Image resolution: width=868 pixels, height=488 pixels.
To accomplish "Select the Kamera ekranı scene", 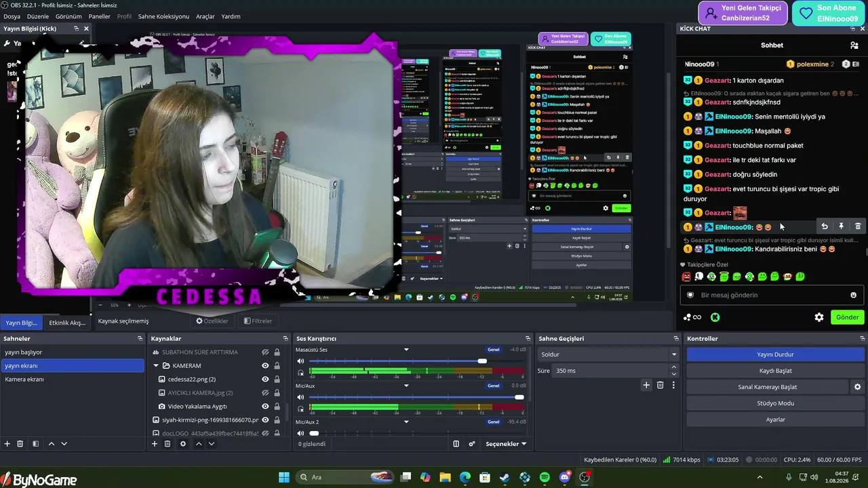I will [72, 380].
